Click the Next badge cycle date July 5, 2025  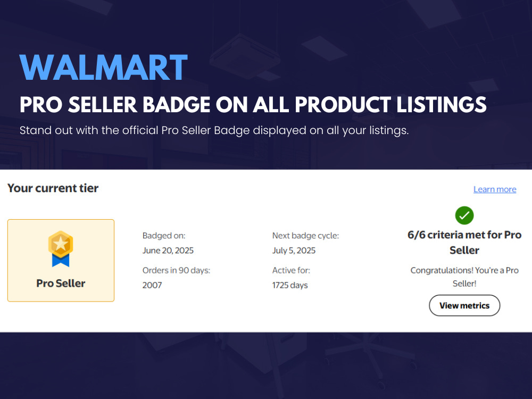coord(294,251)
